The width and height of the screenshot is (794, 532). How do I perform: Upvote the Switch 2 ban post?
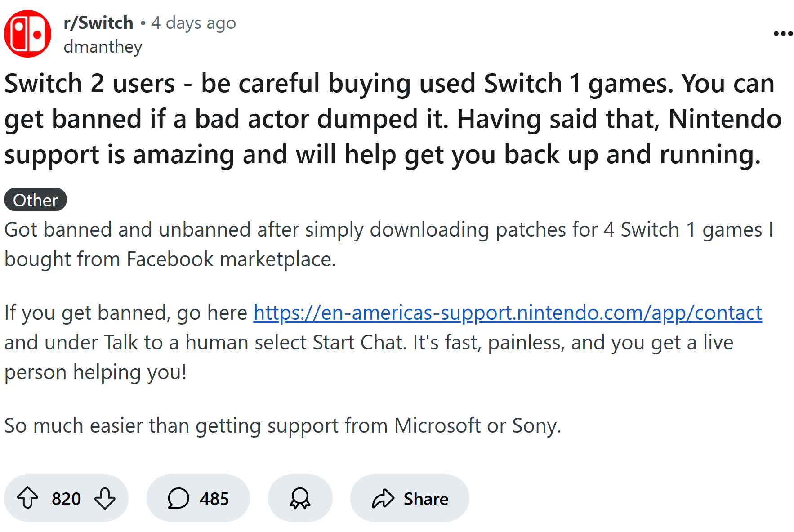[x=27, y=498]
